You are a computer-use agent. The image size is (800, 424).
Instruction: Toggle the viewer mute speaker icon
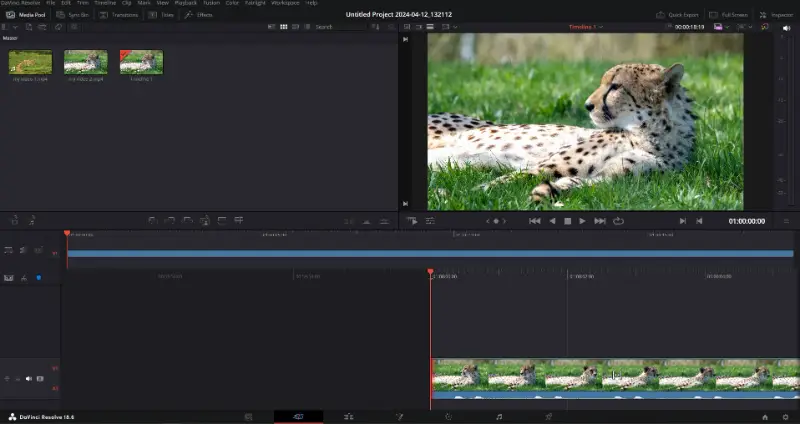click(x=786, y=29)
